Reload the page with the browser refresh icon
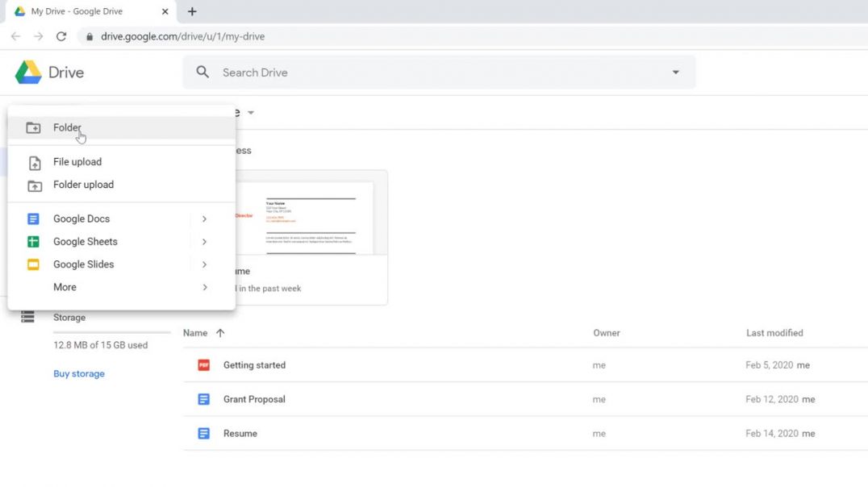 61,36
